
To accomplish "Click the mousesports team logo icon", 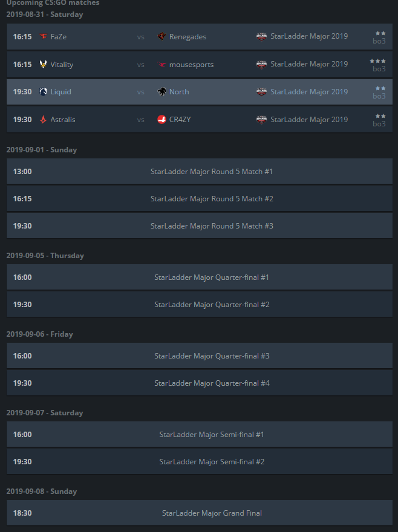I will 161,64.
